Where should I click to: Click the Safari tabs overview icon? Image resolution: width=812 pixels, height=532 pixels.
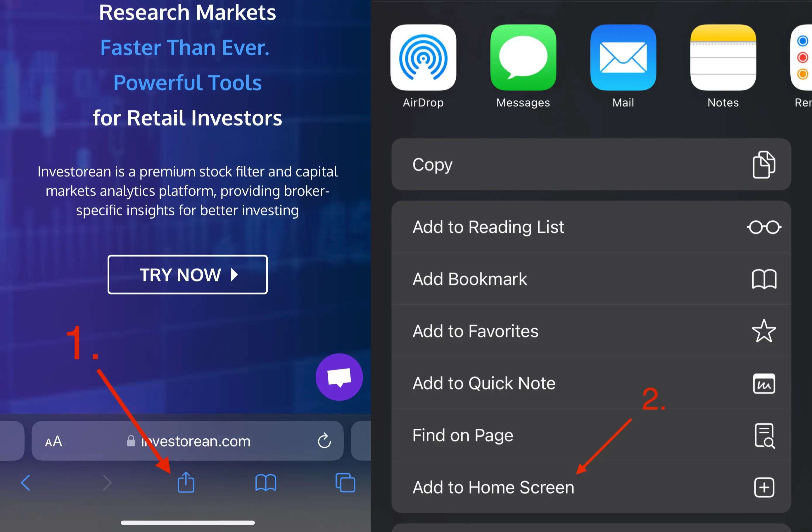click(343, 482)
